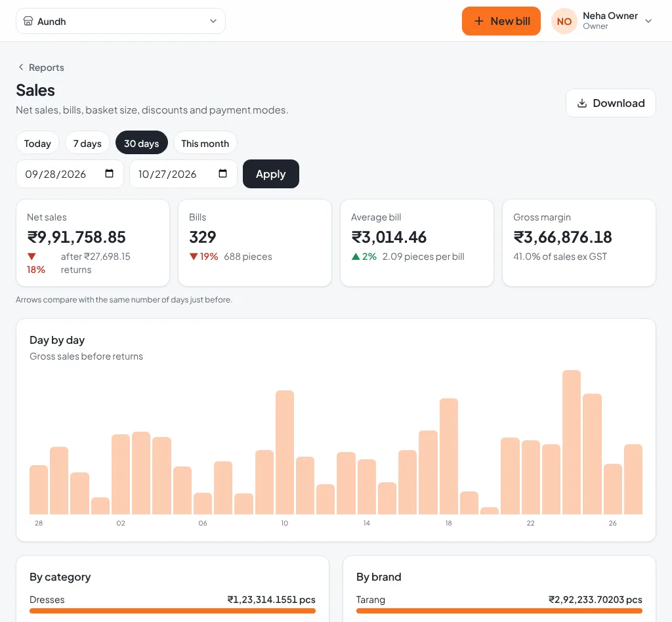Select the This month range filter
Viewport: 672px width, 622px height.
[205, 143]
